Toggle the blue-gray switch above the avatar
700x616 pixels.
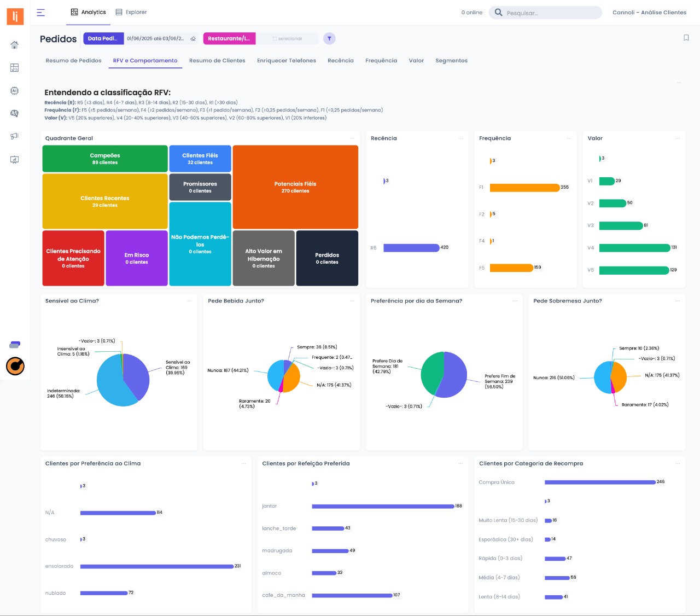[x=15, y=345]
